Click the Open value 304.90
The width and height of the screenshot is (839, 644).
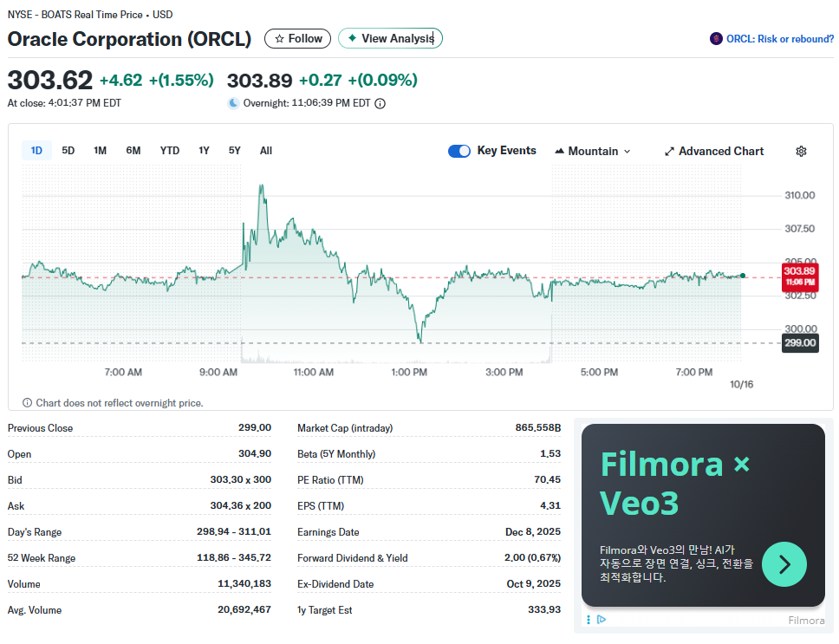pos(255,453)
